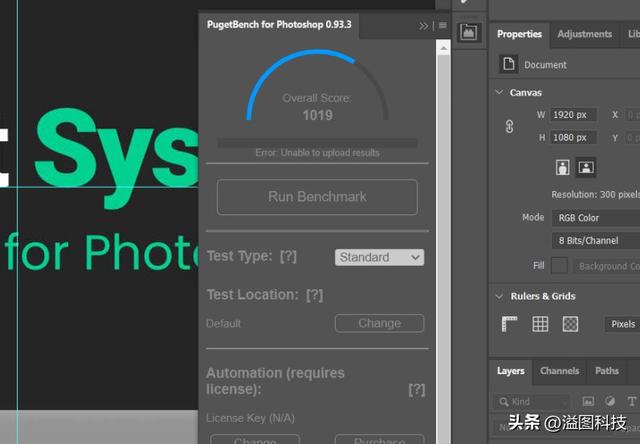Click Change button for Test Location
This screenshot has height=444, width=640.
tap(380, 323)
